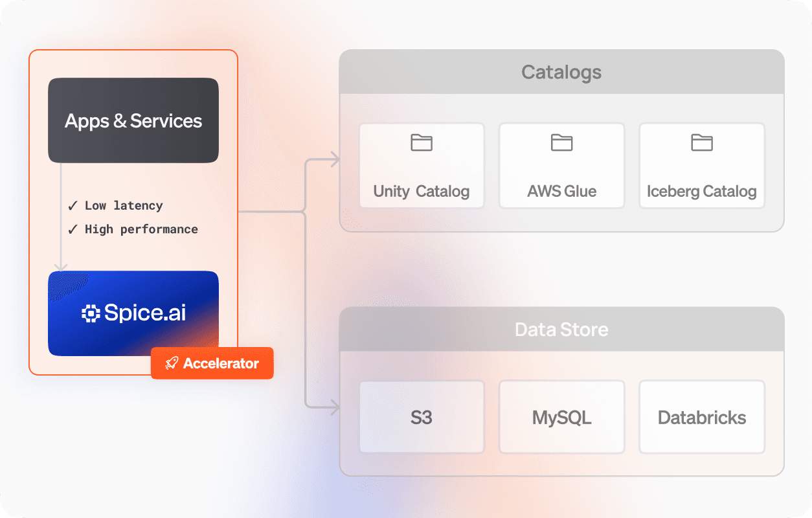Click the AWS Glue folder icon
The height and width of the screenshot is (518, 812).
coord(561,142)
